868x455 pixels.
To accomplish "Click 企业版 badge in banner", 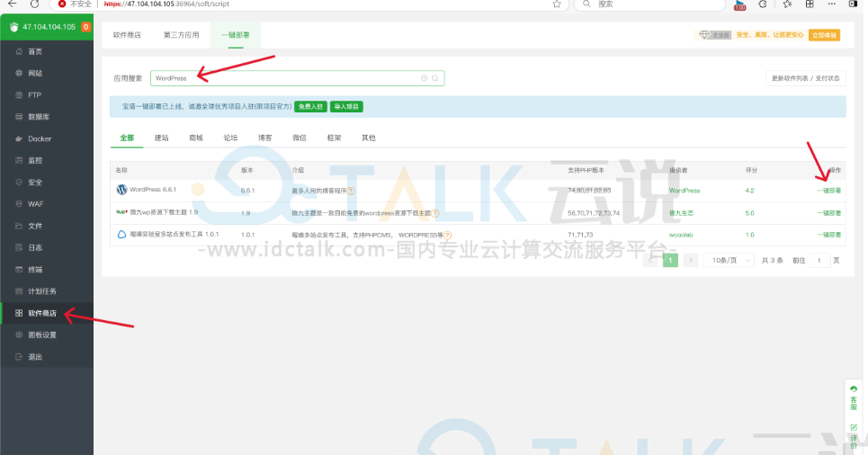I will (715, 35).
